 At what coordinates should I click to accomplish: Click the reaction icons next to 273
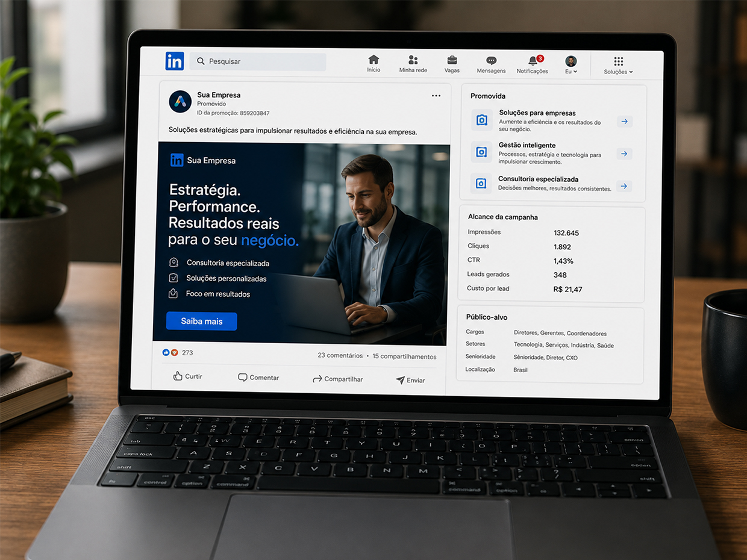click(170, 352)
